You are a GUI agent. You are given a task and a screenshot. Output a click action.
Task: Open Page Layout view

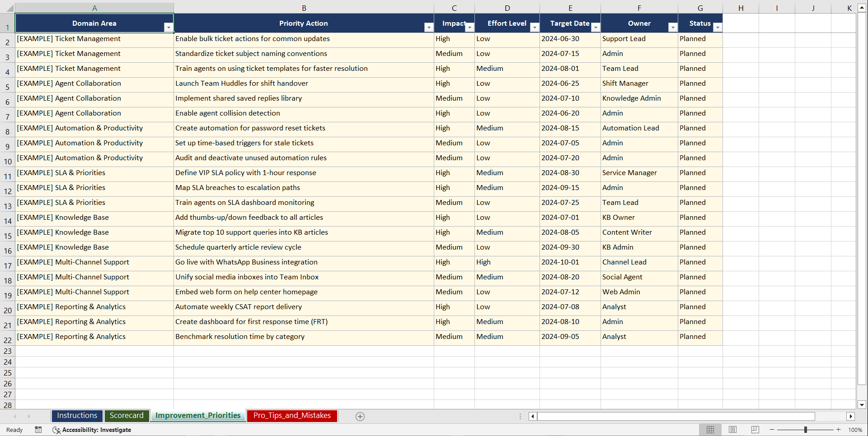[732, 429]
